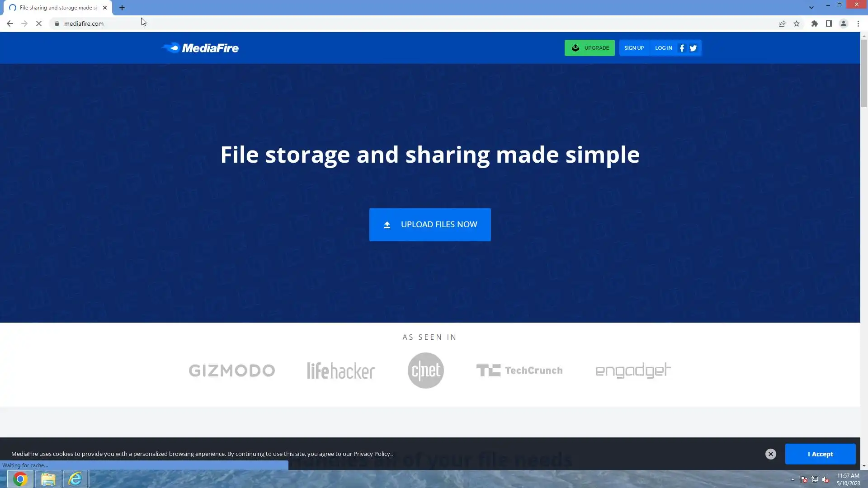Stop the page from loading
This screenshot has height=488, width=868.
coord(39,23)
